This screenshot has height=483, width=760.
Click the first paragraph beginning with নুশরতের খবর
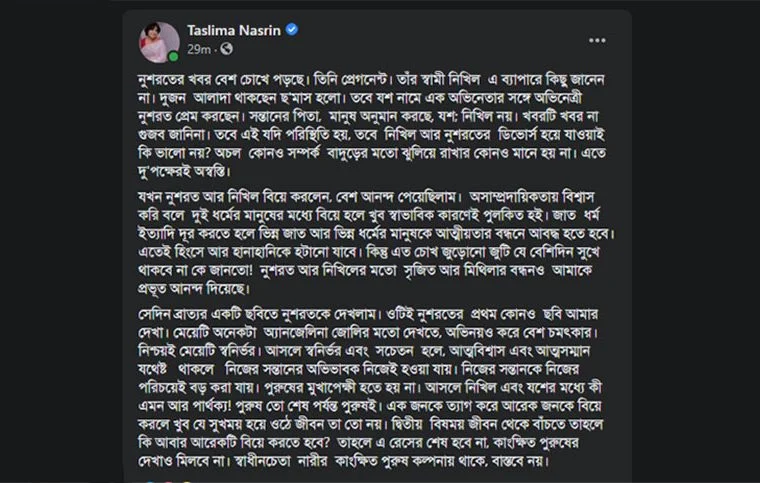(x=372, y=125)
